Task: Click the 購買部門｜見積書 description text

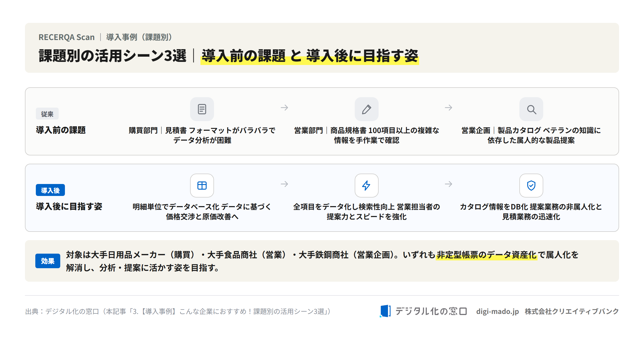Action: click(x=202, y=135)
